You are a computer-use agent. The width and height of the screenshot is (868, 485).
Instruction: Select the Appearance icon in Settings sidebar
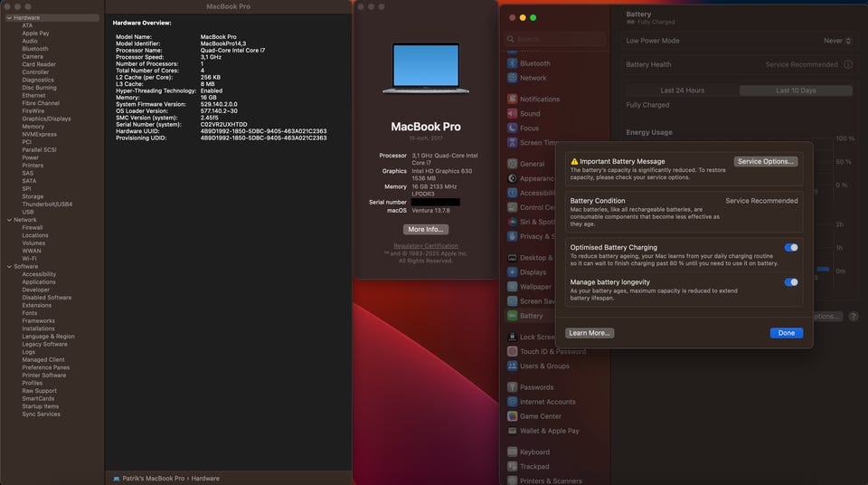(x=512, y=178)
